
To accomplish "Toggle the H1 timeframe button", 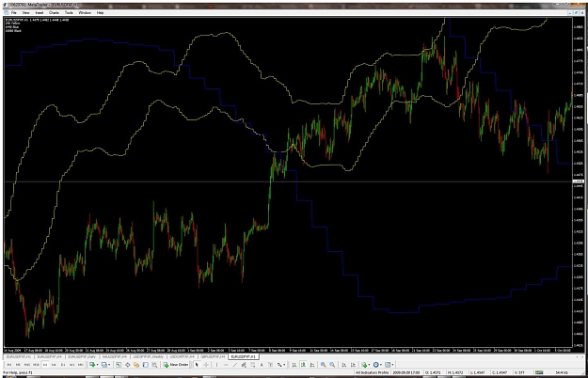I will 45,365.
